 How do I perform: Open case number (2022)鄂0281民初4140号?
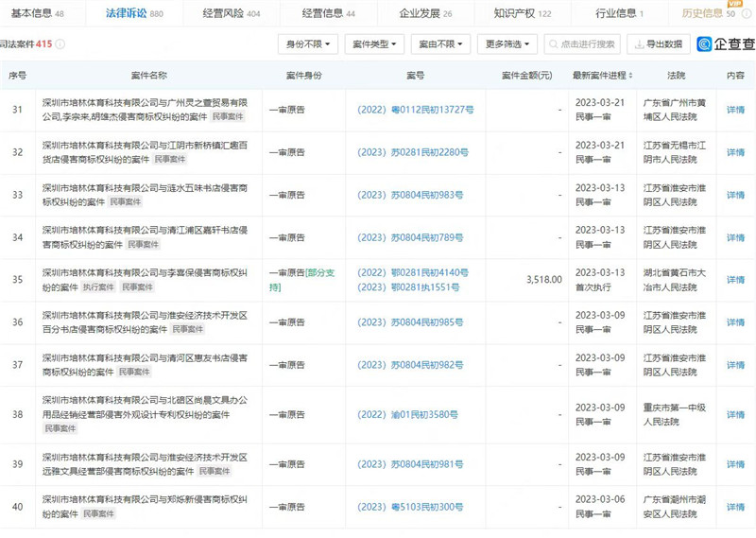pos(413,272)
